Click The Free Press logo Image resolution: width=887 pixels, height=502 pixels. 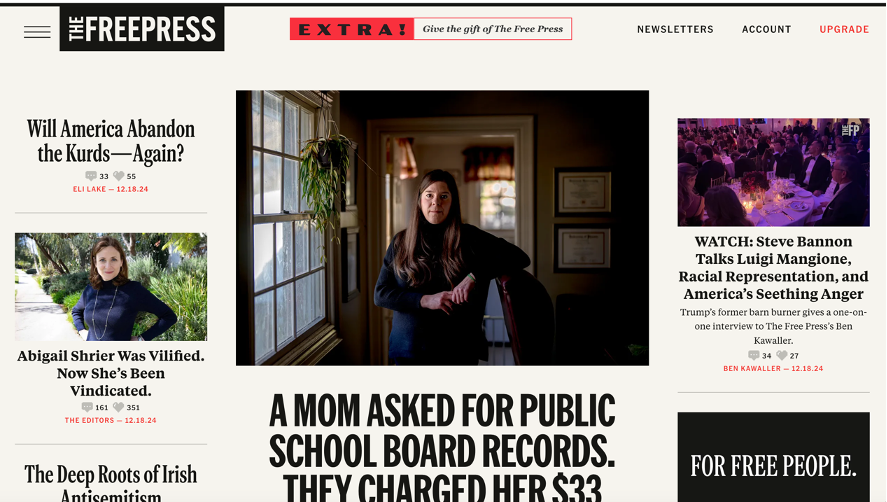tap(142, 28)
